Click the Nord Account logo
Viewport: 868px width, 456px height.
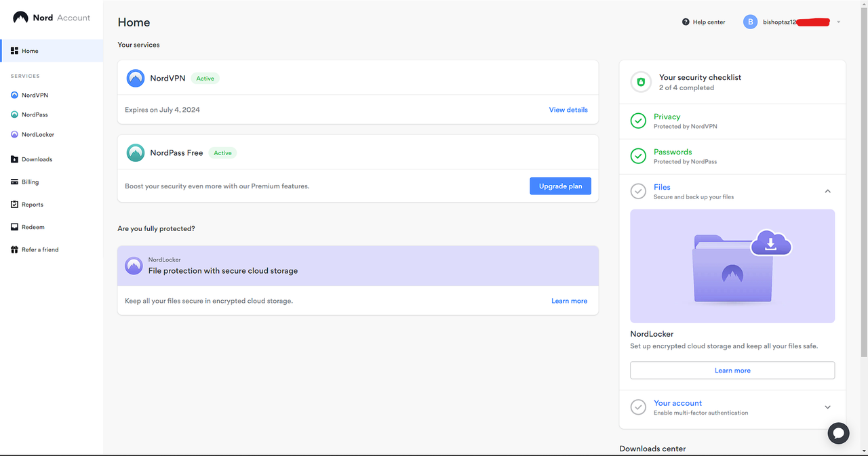coord(52,18)
